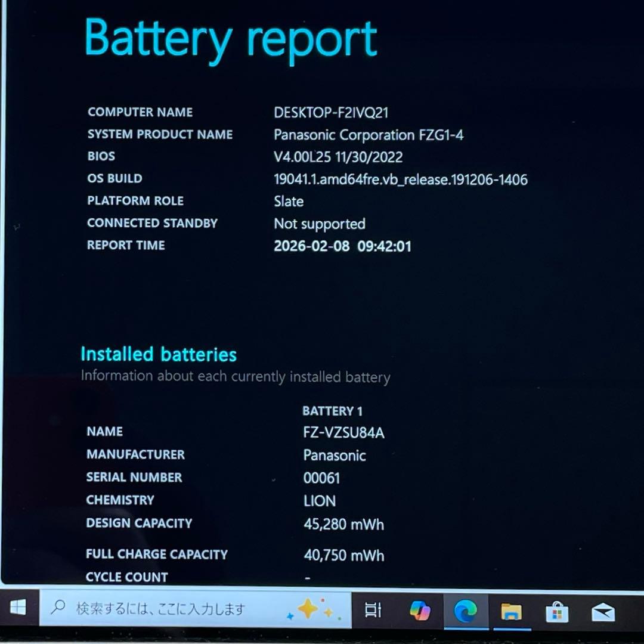Select battery manufacturer value "Panasonic"
The width and height of the screenshot is (644, 644).
point(335,456)
